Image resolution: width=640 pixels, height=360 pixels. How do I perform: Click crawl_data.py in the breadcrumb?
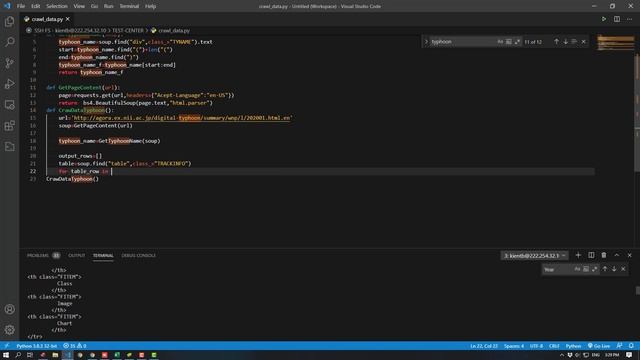coord(174,31)
